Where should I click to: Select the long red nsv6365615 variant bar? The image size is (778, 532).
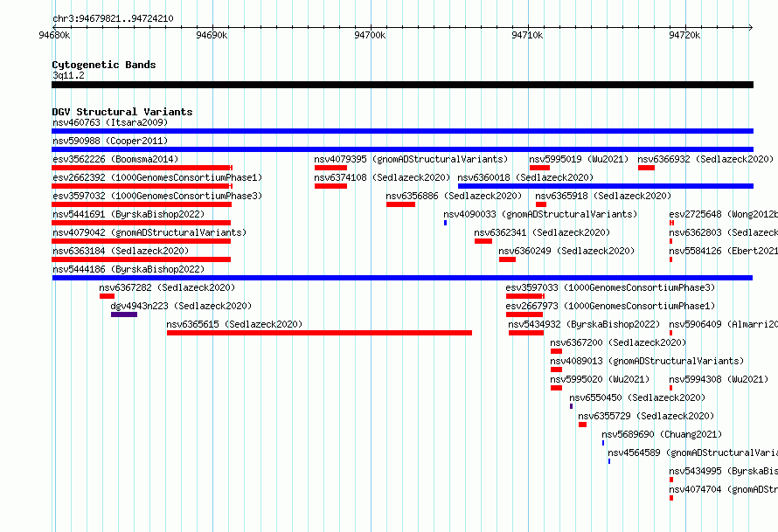(x=320, y=333)
